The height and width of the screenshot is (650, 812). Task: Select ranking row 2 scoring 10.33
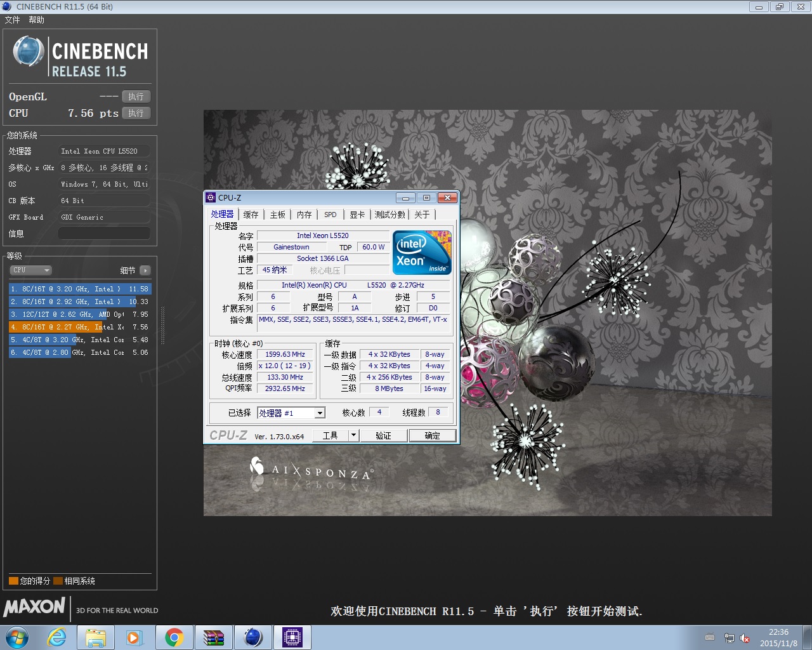pos(80,302)
